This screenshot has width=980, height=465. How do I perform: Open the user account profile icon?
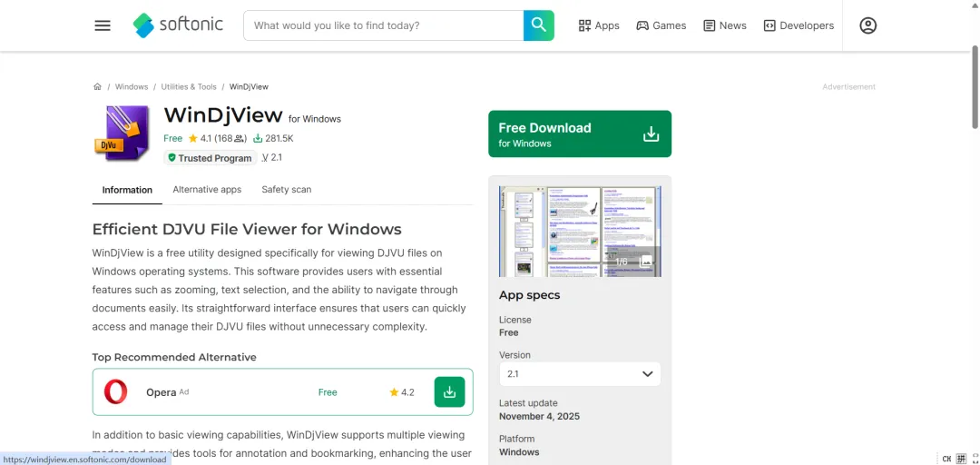868,25
